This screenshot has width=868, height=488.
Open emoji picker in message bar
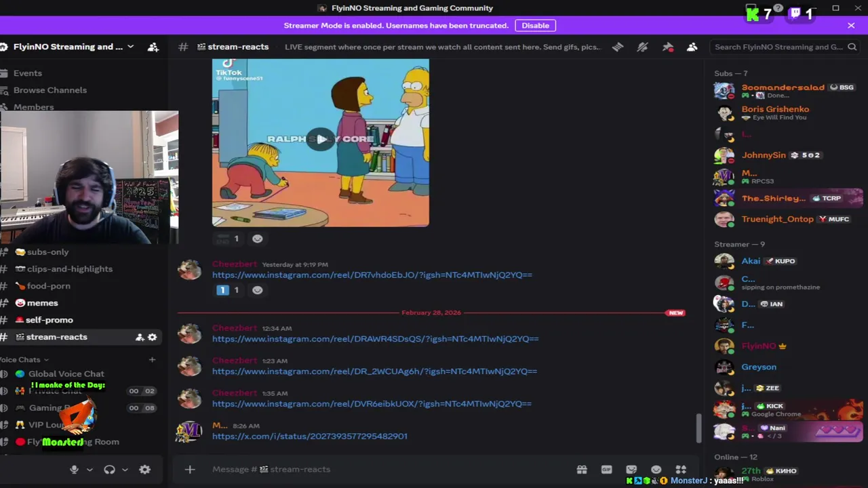656,469
